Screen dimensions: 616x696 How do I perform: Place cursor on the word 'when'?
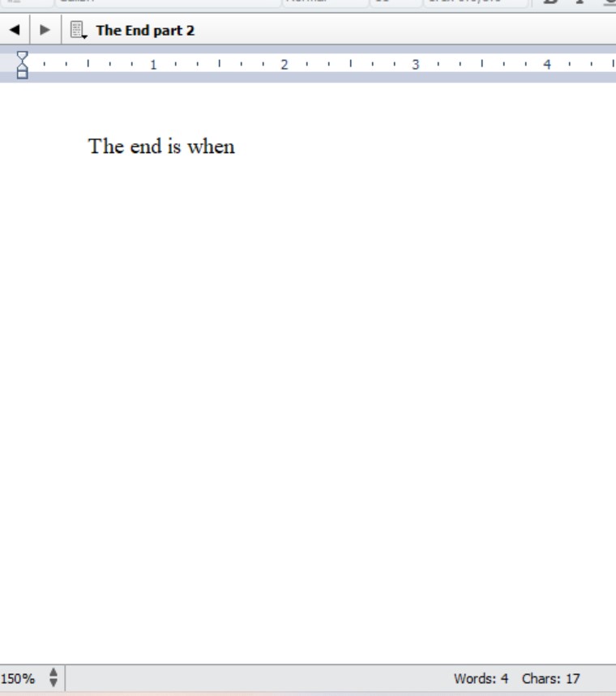click(x=212, y=147)
